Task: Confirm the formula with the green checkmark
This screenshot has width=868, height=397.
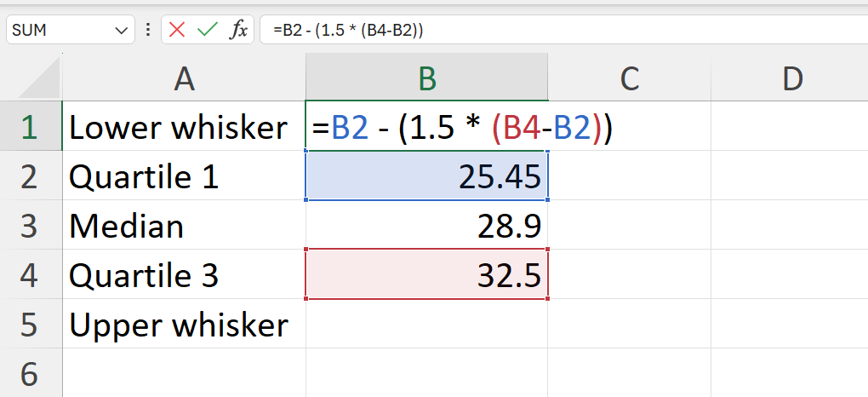Action: pyautogui.click(x=208, y=30)
